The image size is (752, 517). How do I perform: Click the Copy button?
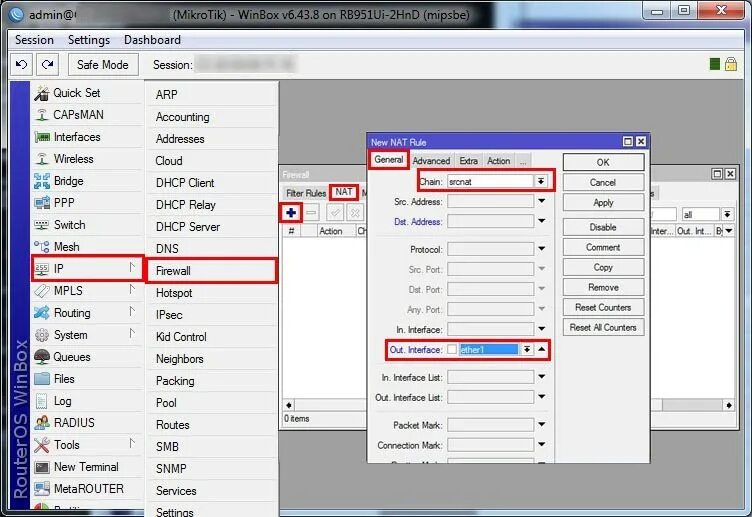click(603, 267)
